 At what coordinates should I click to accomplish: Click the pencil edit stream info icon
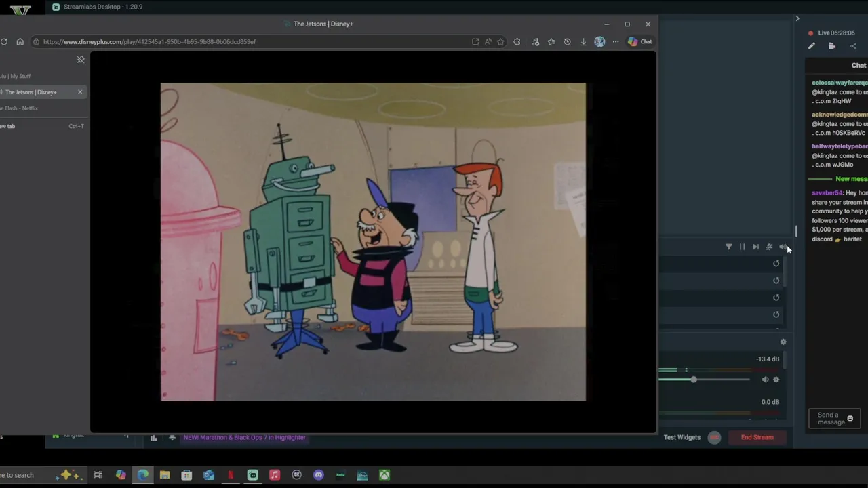812,46
